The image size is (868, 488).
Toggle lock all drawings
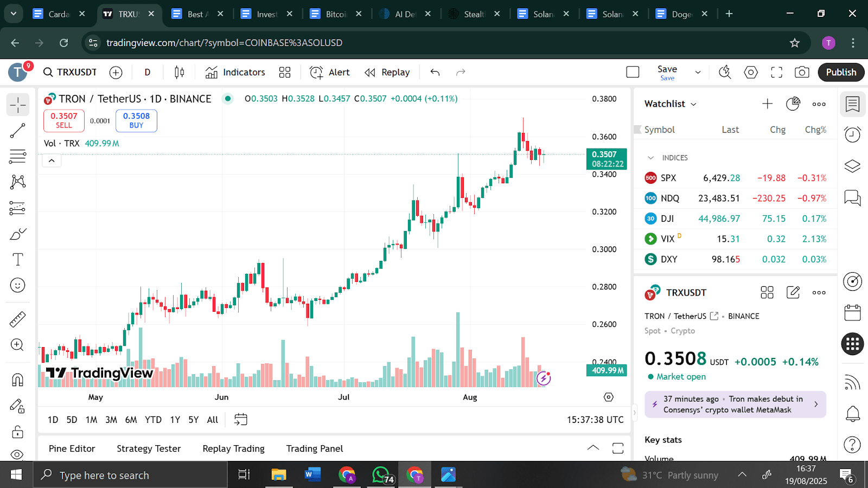pyautogui.click(x=18, y=432)
